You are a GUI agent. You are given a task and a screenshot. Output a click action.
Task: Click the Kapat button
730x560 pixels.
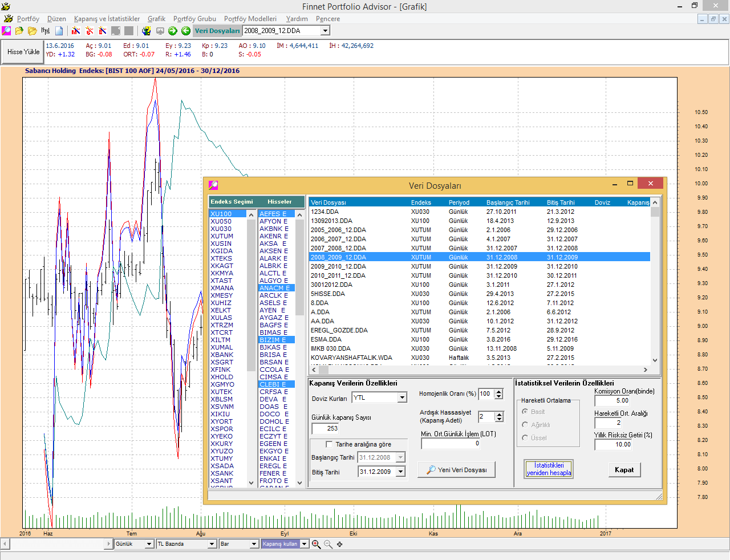click(x=624, y=470)
